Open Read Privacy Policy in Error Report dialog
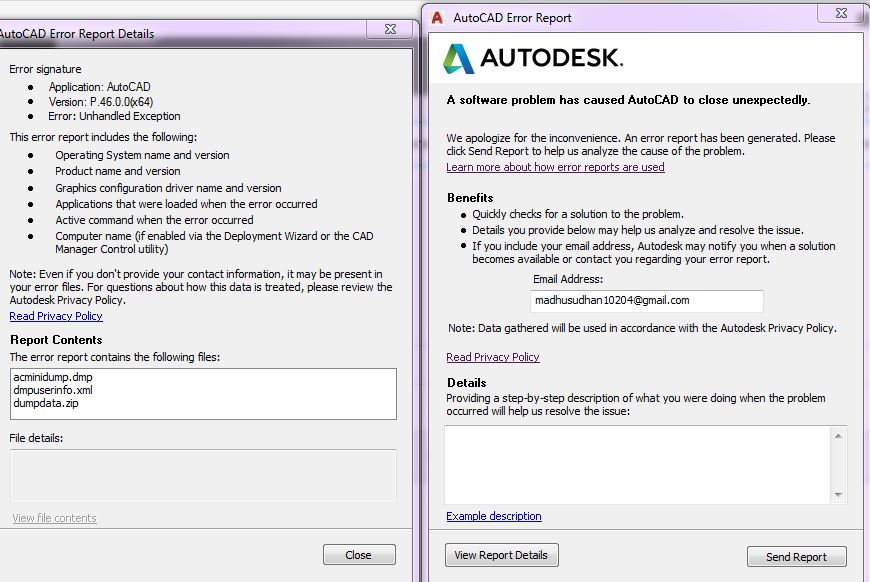The image size is (870, 582). (492, 357)
